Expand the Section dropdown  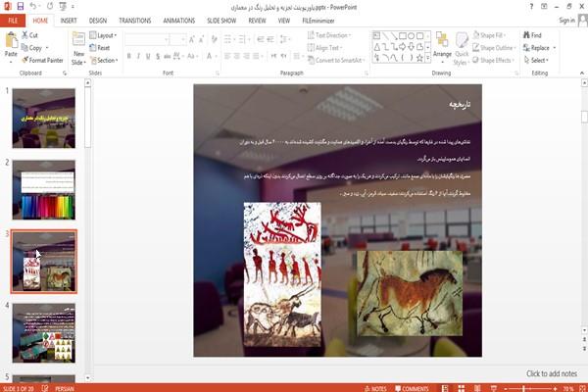tap(104, 60)
